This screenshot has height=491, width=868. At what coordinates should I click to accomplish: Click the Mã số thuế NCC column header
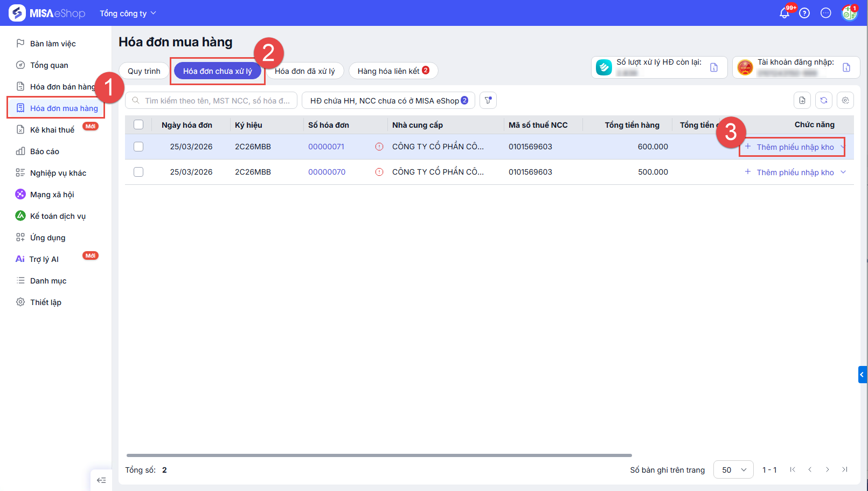pyautogui.click(x=538, y=125)
